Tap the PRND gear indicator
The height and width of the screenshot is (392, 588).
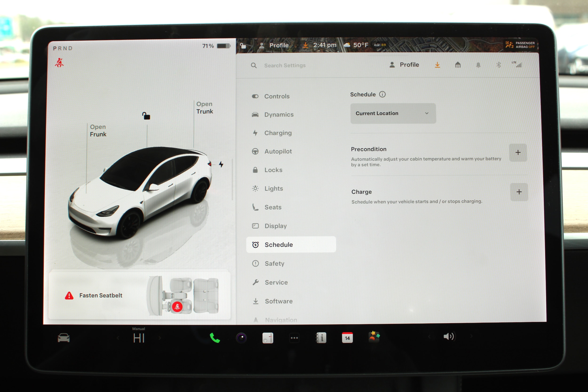(63, 48)
